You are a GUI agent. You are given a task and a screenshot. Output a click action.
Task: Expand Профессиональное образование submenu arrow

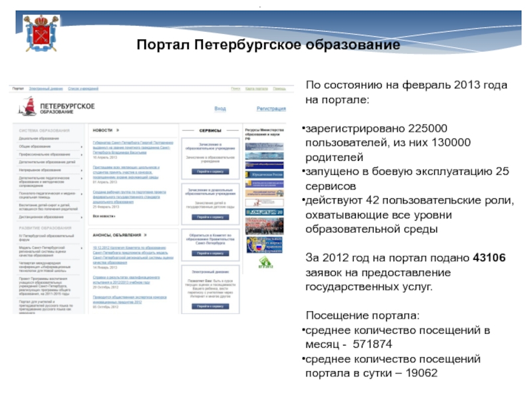click(x=82, y=154)
